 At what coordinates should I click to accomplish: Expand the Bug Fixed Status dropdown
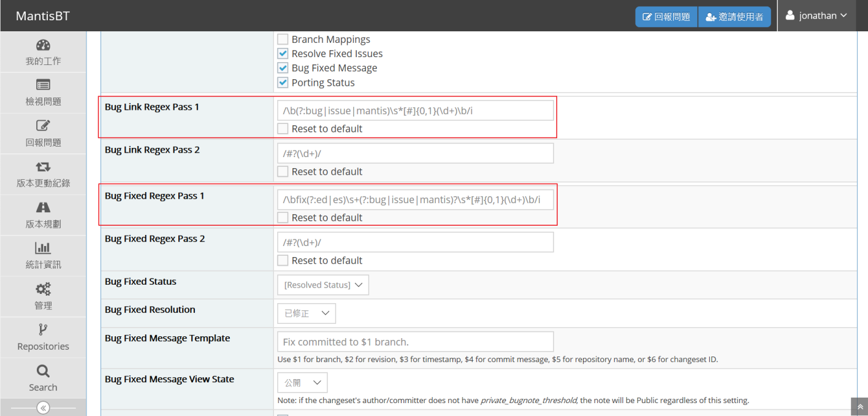pyautogui.click(x=323, y=285)
